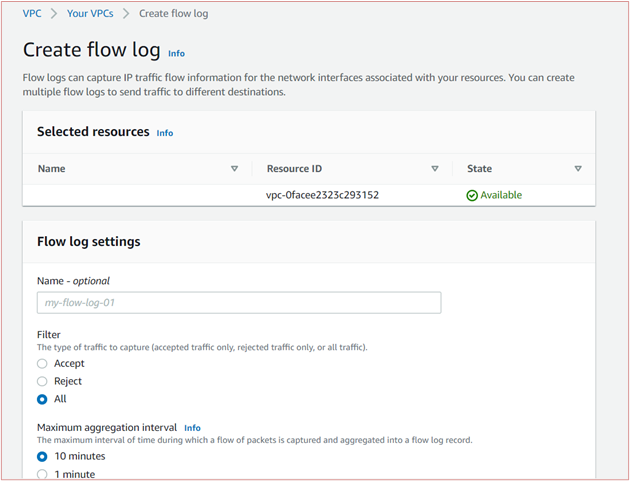
Task: Click the vpc-0facee2323c293152 resource ID
Action: click(x=322, y=195)
